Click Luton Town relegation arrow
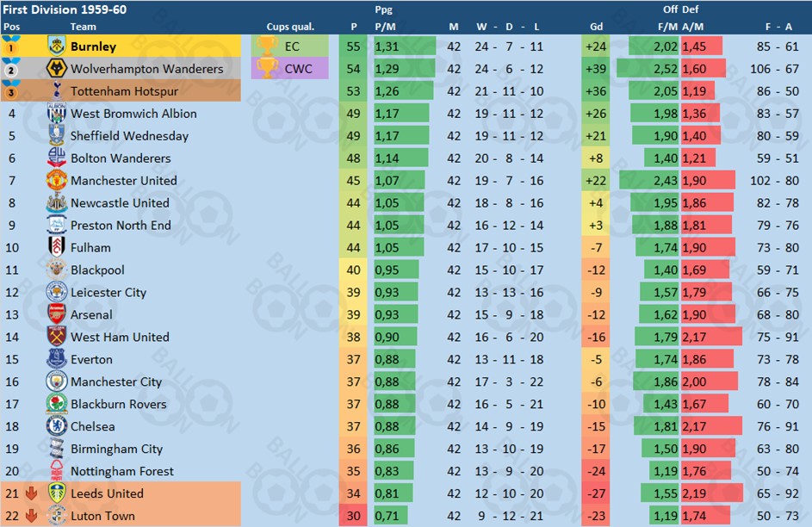Image resolution: width=812 pixels, height=527 pixels. click(x=32, y=516)
